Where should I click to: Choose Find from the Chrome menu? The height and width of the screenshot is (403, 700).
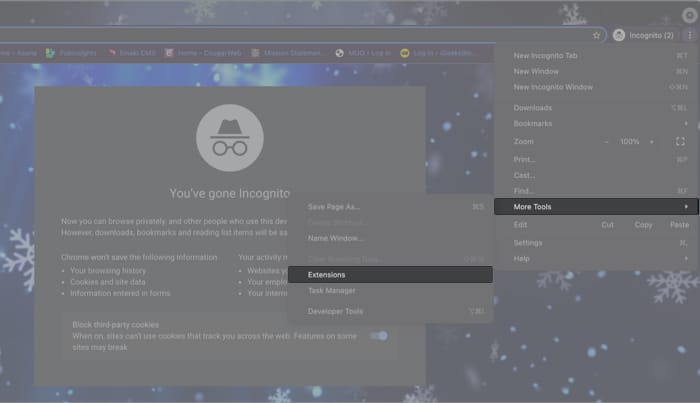tap(596, 191)
